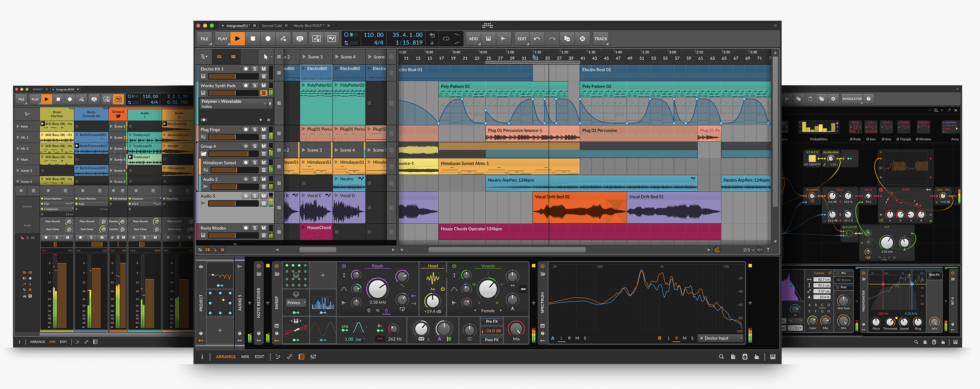Image resolution: width=980 pixels, height=389 pixels.
Task: Click the Pre FX button
Action: coord(492,322)
